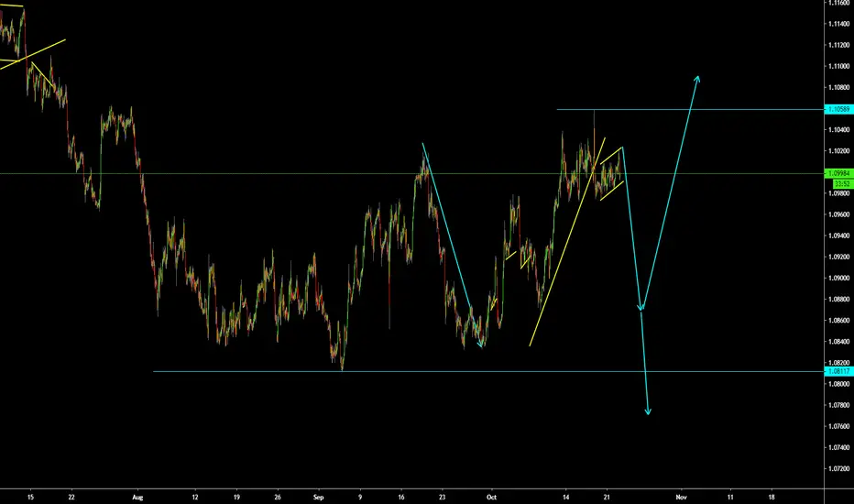Screen dimensions: 854x504
Task: Click the green 1.09984 current price label
Action: tap(838, 174)
